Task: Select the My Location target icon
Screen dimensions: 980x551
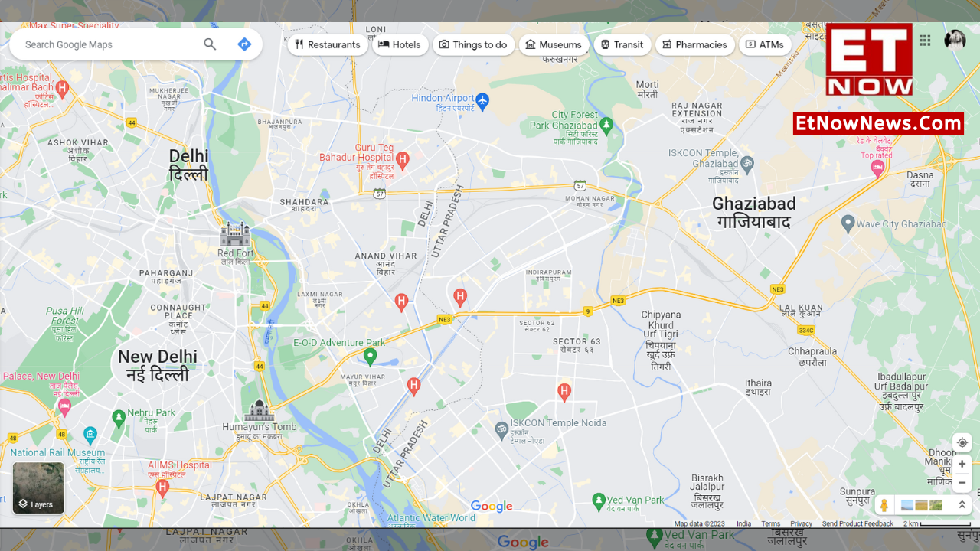Action: coord(962,442)
